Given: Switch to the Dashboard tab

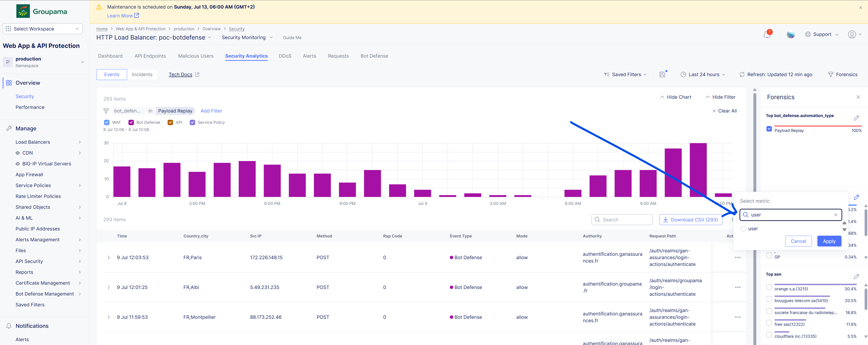Looking at the screenshot, I should pyautogui.click(x=110, y=56).
